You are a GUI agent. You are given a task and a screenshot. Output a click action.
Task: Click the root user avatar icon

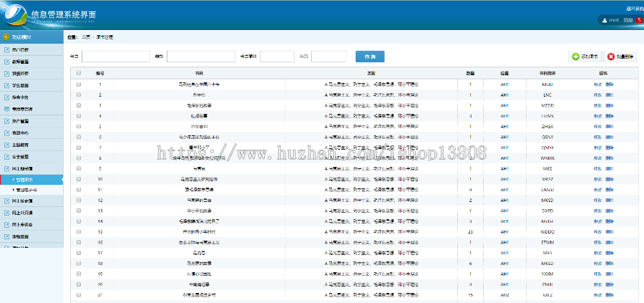point(604,20)
